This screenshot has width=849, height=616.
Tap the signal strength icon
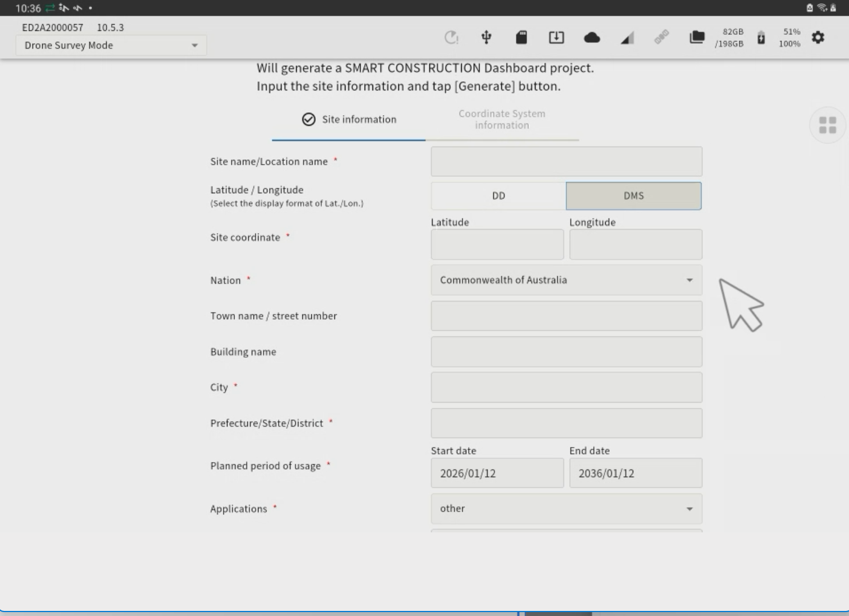pyautogui.click(x=627, y=38)
